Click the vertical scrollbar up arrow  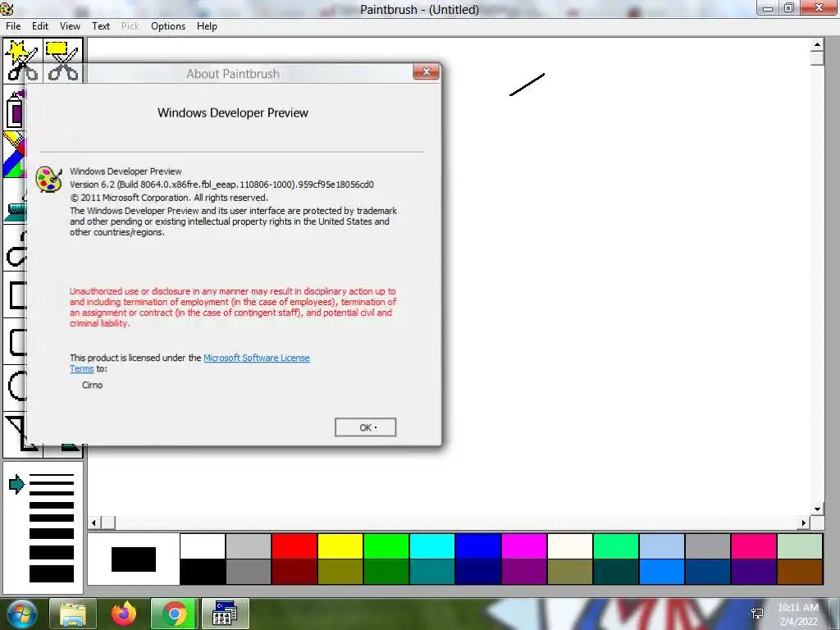[817, 45]
